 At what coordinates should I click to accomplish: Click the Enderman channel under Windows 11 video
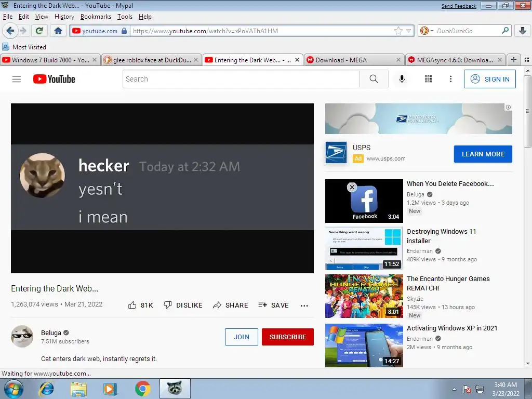tap(420, 251)
